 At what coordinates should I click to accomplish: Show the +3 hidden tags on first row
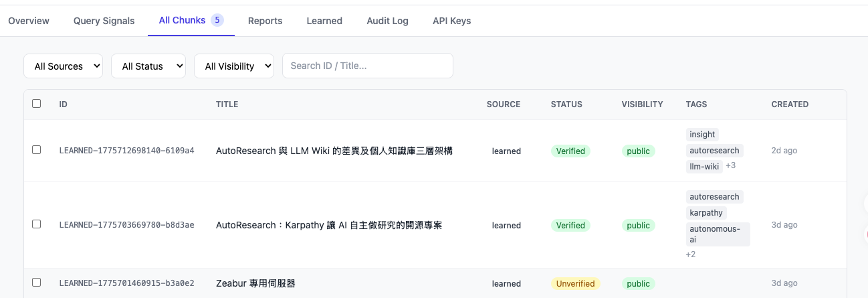(x=730, y=166)
